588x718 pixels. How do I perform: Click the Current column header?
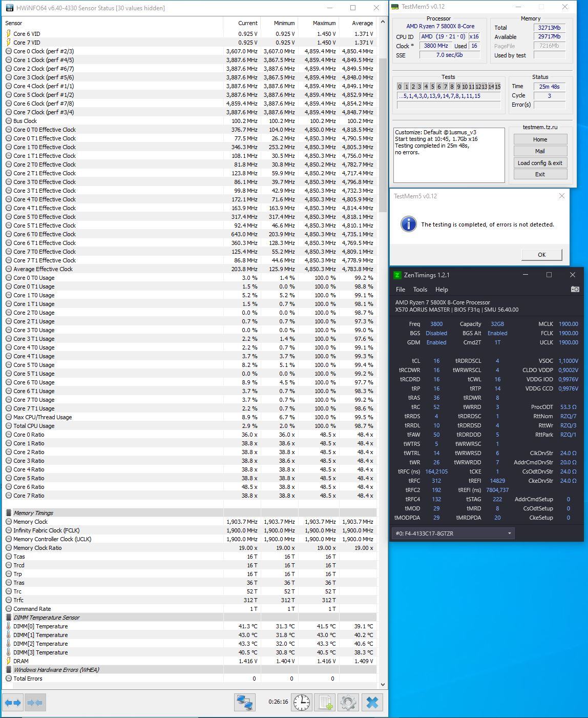242,23
